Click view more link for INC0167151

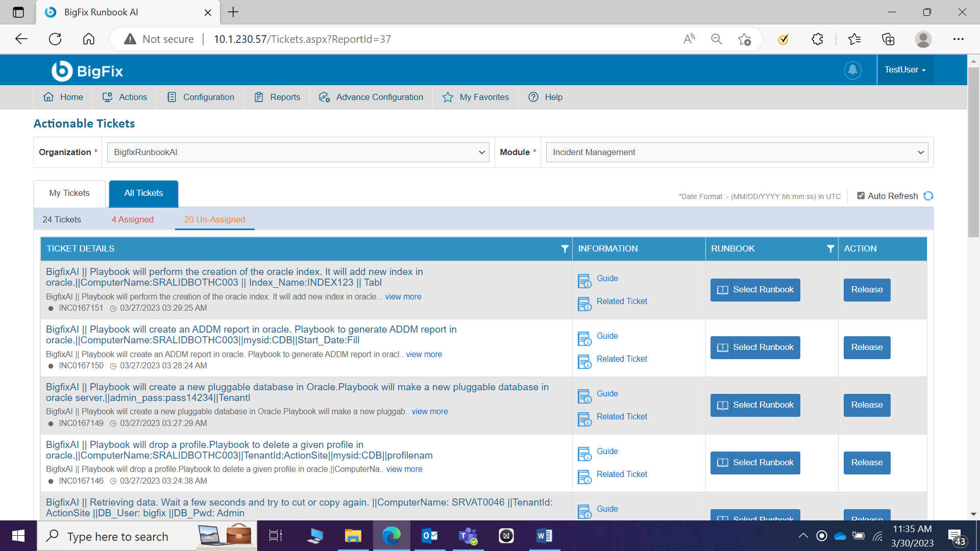403,296
